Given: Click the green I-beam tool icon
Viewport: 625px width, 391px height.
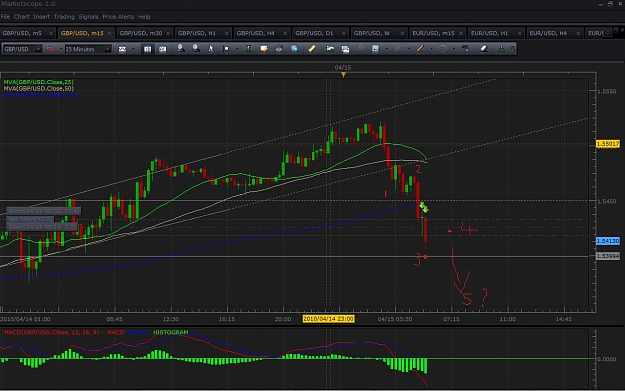Looking at the screenshot, I should 248,49.
